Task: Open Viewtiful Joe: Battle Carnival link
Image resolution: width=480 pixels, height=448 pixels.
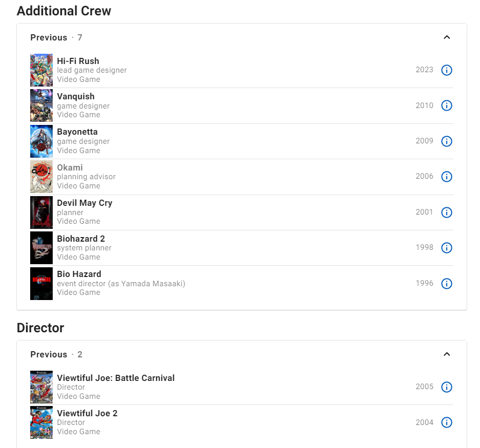Action: (x=116, y=378)
